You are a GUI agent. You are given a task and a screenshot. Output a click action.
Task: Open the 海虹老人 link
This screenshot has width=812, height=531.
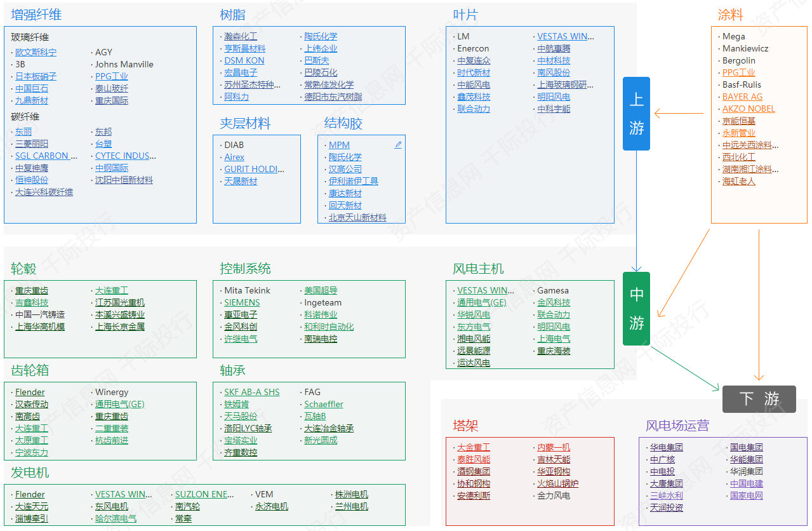(739, 181)
